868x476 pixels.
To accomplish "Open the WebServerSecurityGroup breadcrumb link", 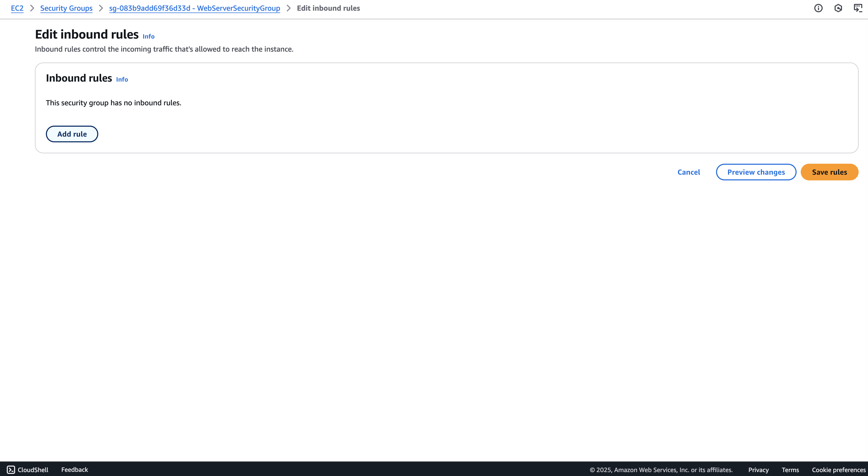I will tap(194, 8).
